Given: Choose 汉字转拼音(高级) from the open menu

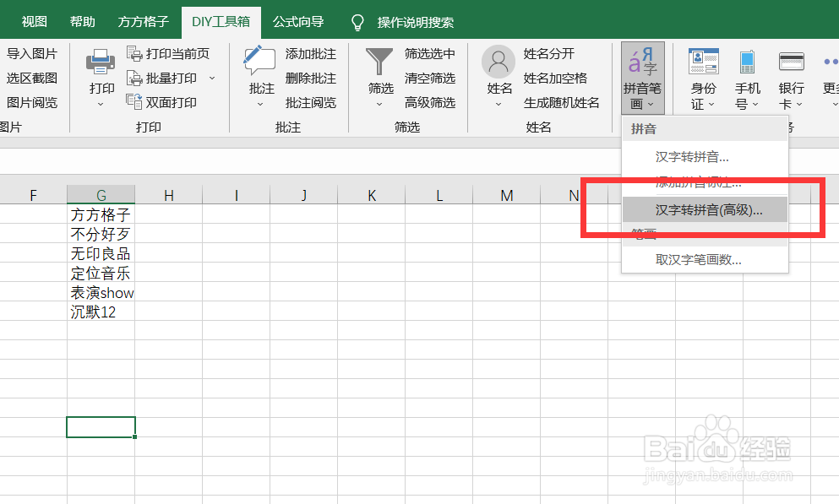Looking at the screenshot, I should click(709, 209).
